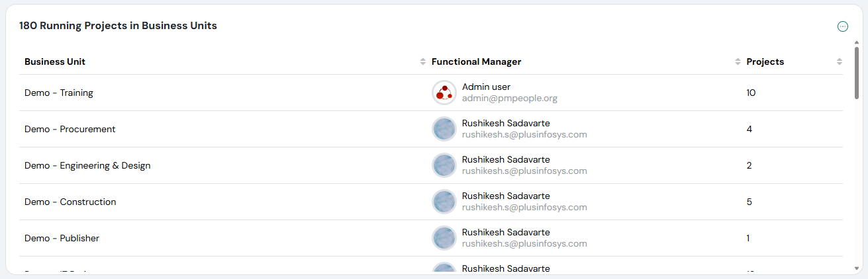Image resolution: width=868 pixels, height=279 pixels.
Task: Click avatar in Demo - Engineering & Design row
Action: click(x=444, y=165)
